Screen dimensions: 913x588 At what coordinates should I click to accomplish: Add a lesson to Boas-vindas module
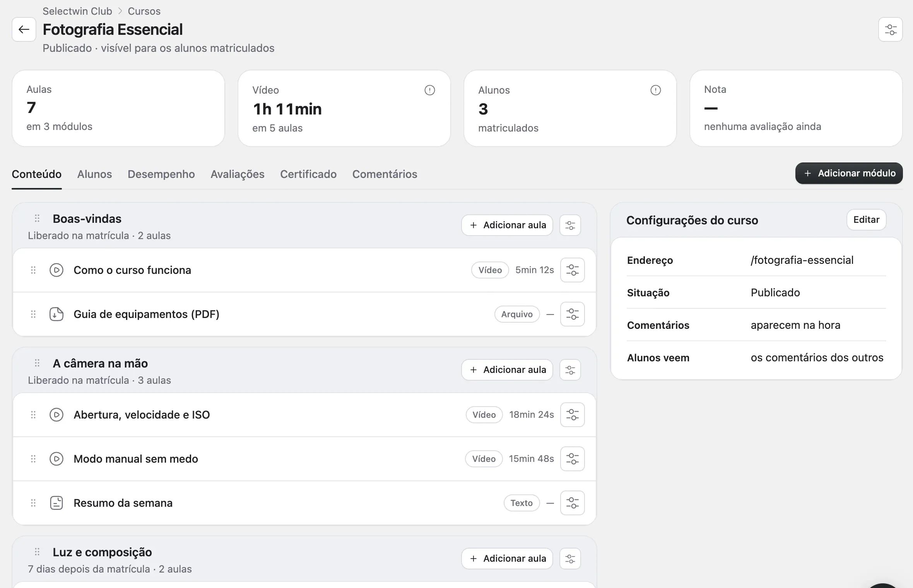coord(507,225)
